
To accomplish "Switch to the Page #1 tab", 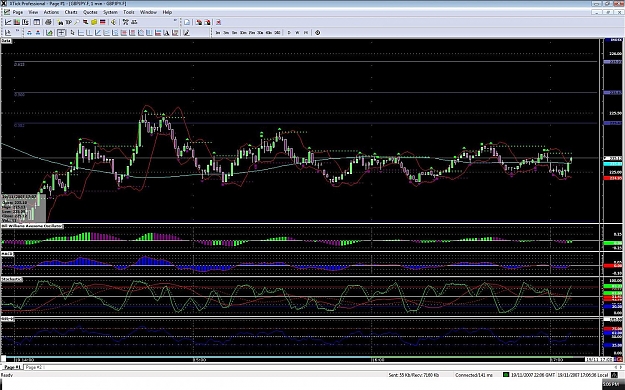I will tap(12, 367).
